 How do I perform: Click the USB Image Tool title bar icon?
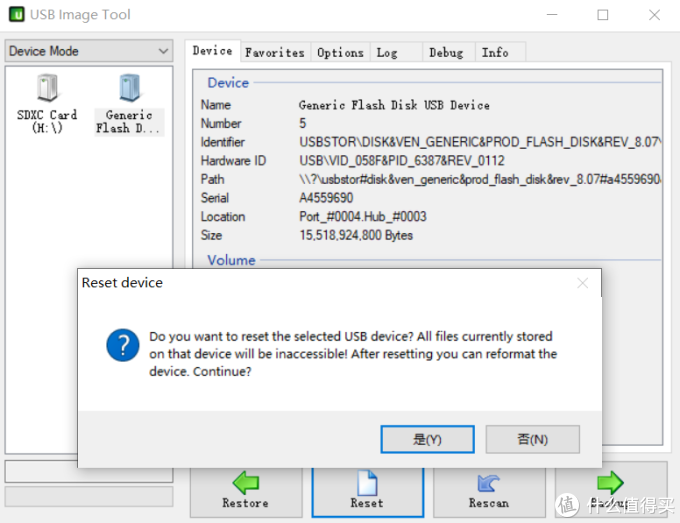tap(17, 15)
